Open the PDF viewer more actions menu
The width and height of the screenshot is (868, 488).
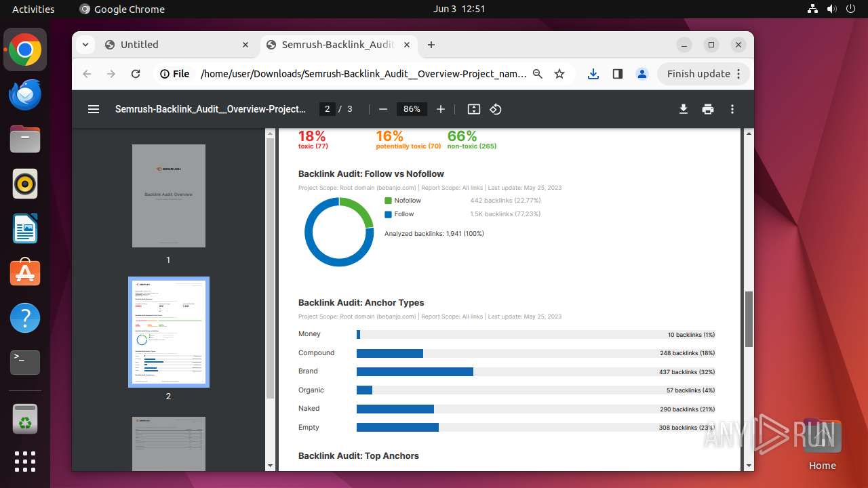tap(732, 109)
